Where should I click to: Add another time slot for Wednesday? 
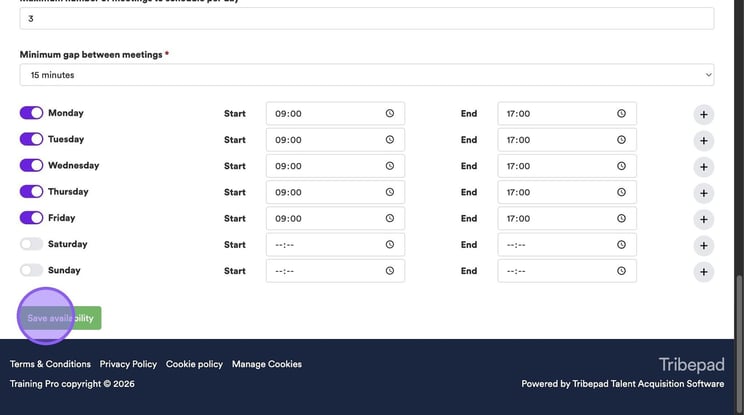coord(703,166)
